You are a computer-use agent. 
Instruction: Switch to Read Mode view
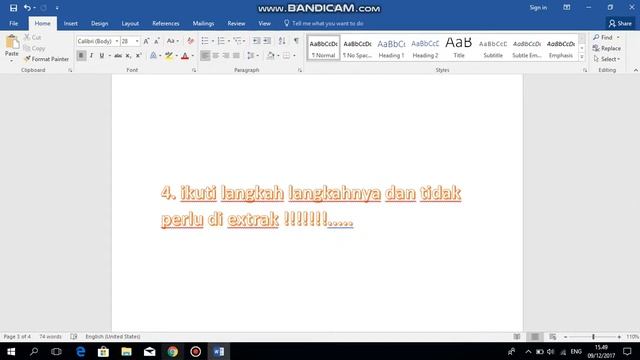(x=517, y=337)
